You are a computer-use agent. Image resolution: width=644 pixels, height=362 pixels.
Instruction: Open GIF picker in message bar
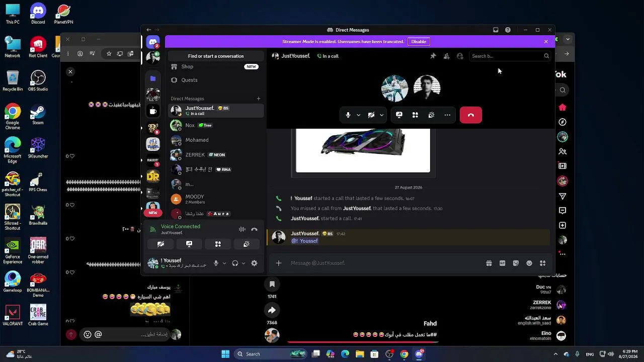point(502,263)
